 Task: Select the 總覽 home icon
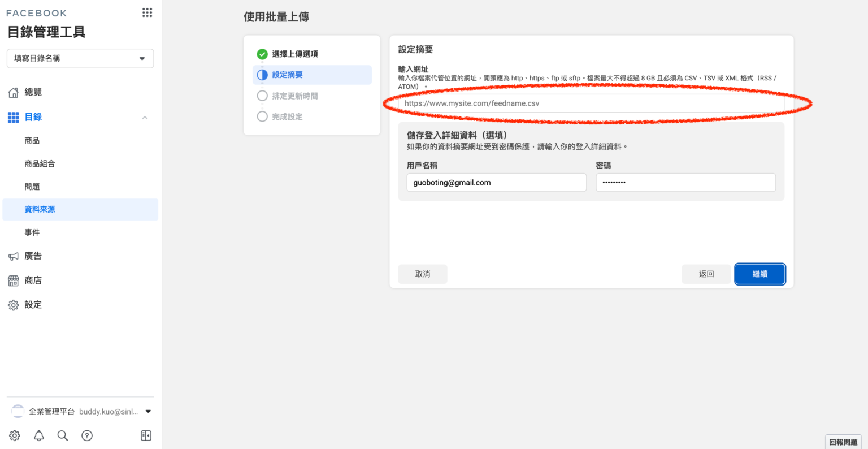point(13,92)
